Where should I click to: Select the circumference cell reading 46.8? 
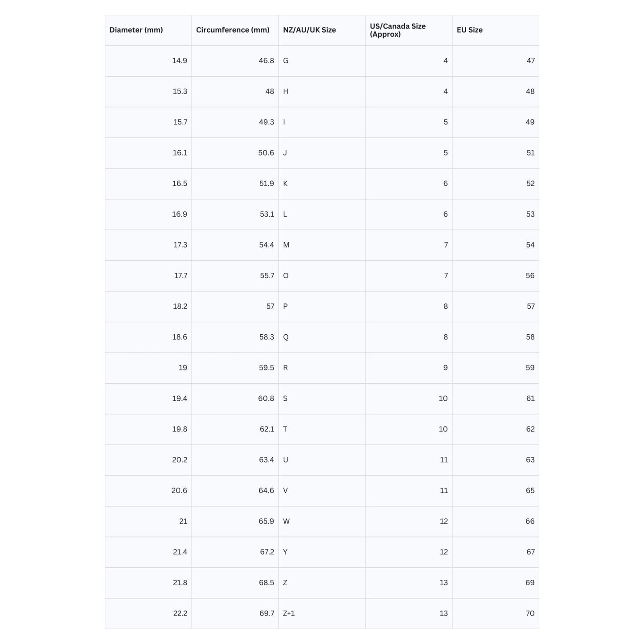click(267, 61)
